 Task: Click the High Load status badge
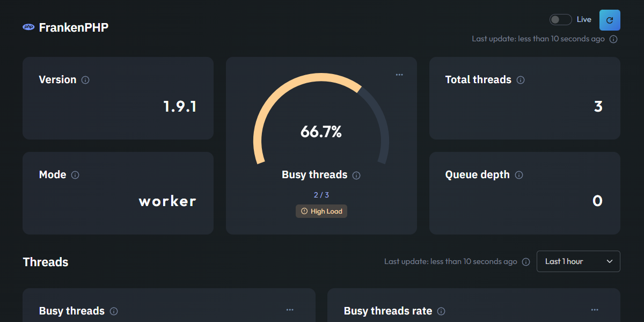click(321, 211)
